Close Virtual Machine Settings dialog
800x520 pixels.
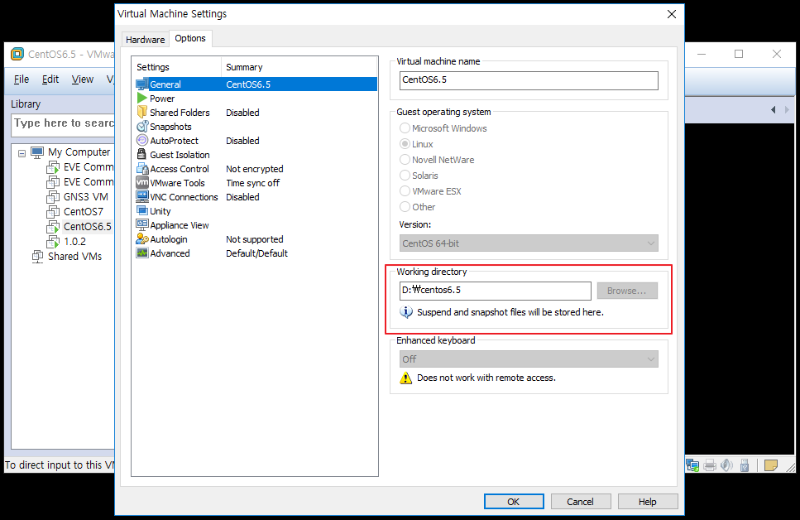[671, 14]
